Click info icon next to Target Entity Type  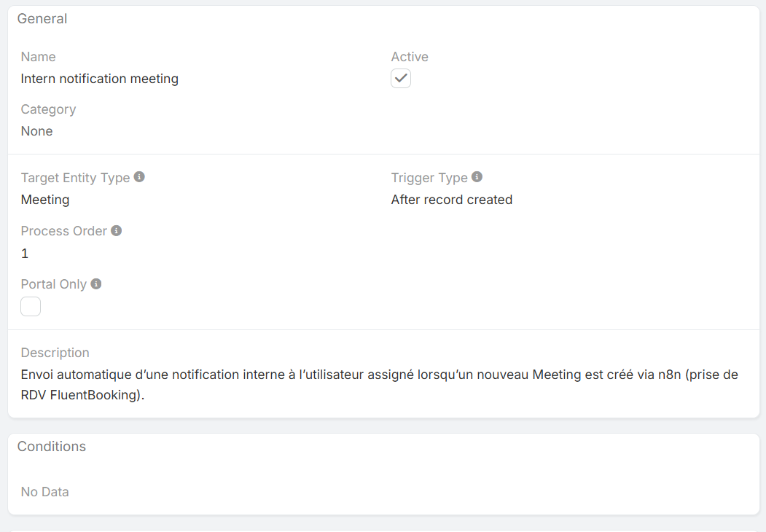tap(139, 177)
